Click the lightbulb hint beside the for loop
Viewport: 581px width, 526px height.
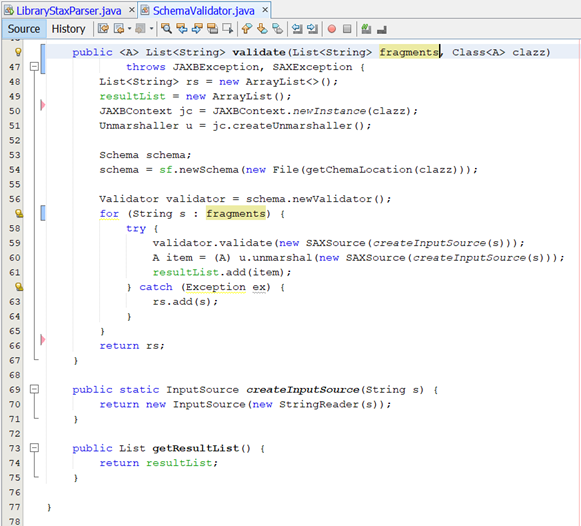pyautogui.click(x=19, y=213)
